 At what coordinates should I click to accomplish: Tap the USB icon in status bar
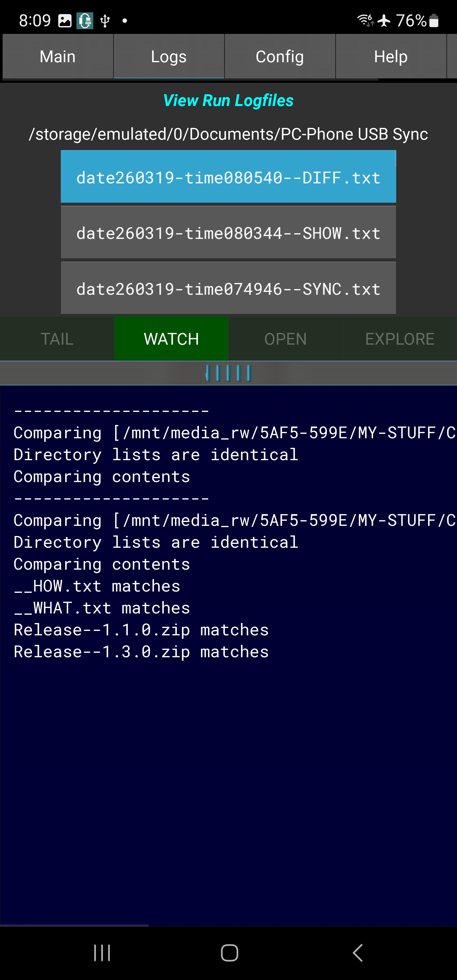[x=105, y=21]
